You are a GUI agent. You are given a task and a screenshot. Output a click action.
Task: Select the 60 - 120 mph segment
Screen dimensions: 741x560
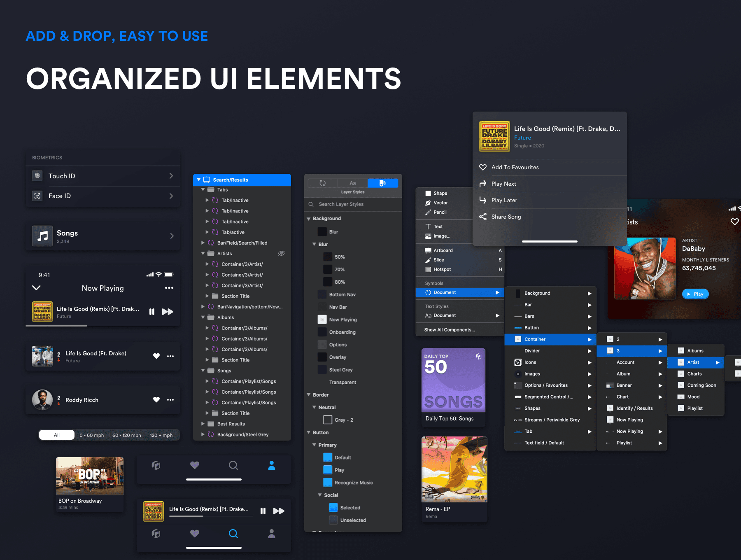(127, 435)
